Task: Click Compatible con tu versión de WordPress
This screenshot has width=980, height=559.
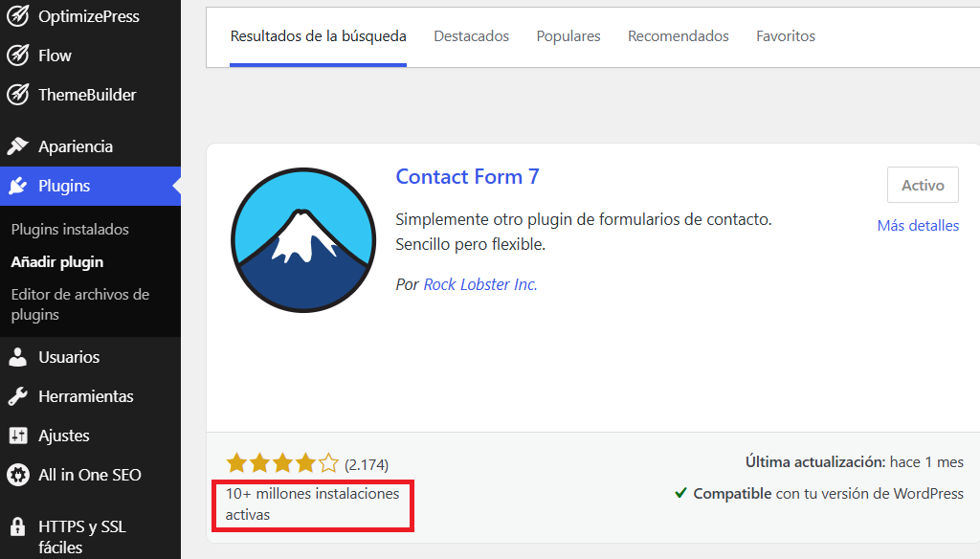Action: (828, 493)
